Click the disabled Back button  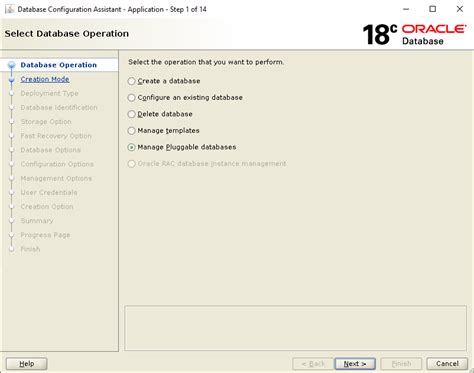point(313,364)
